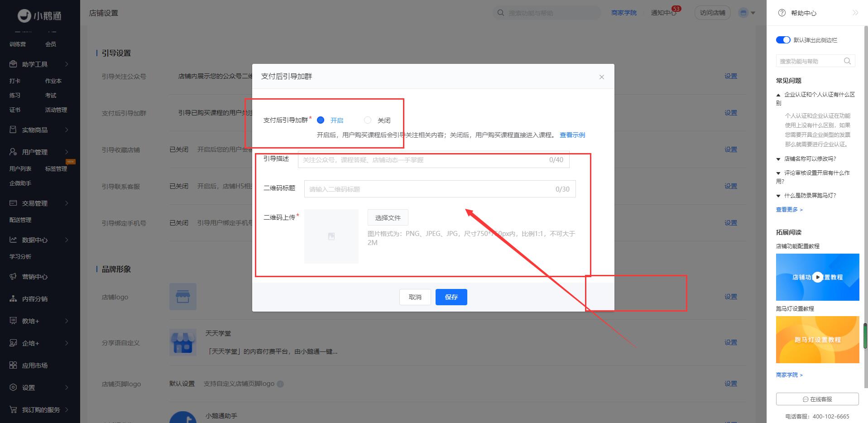868x423 pixels.
Task: Open 用户列表 submenu item
Action: [20, 169]
